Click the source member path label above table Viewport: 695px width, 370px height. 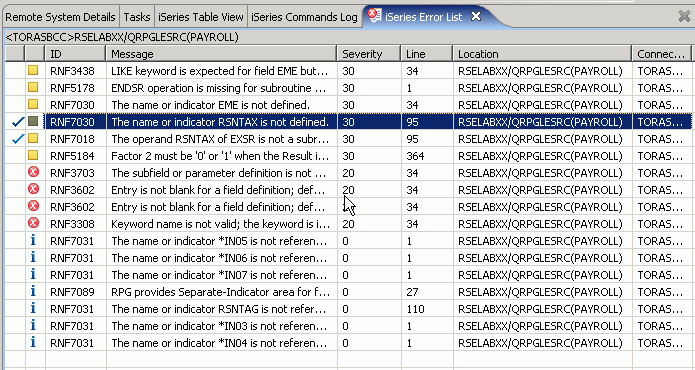pyautogui.click(x=121, y=37)
